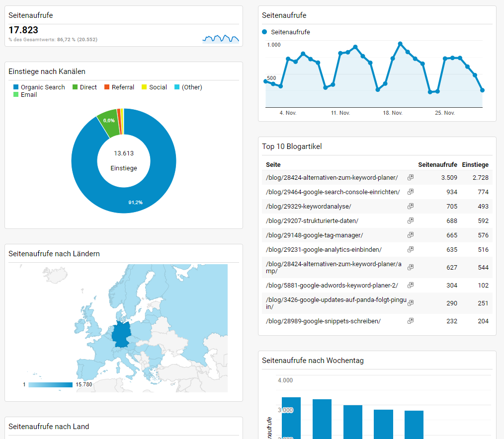This screenshot has height=439, width=504.
Task: Open page icon beside google-tag-manager article
Action: point(410,235)
